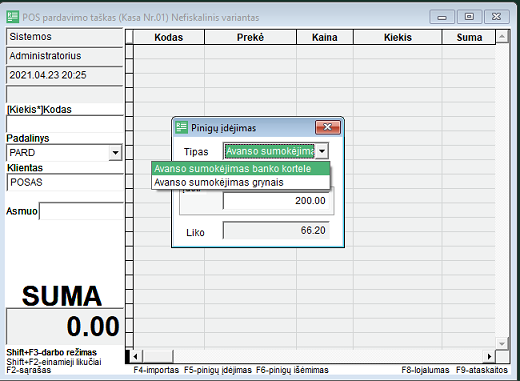Click the vertical scrollbar down arrow
Viewport: 520px width, 381px height.
tap(502, 343)
